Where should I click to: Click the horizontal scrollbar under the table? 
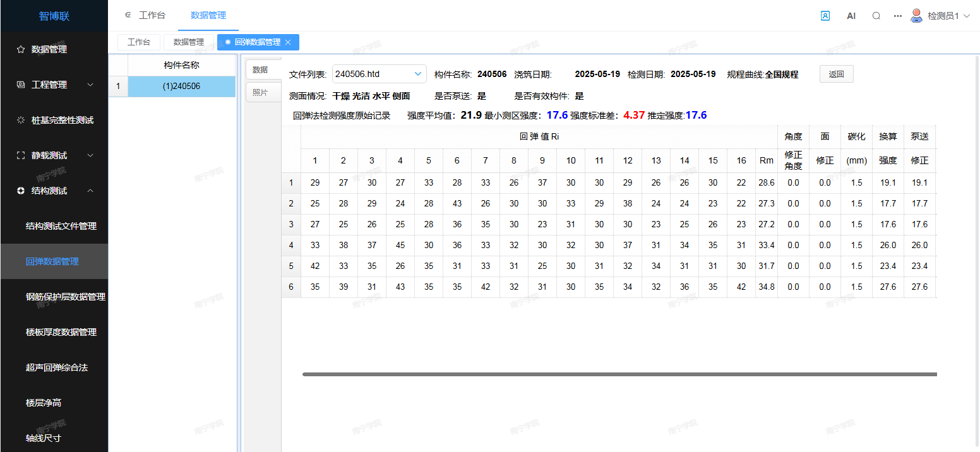(x=619, y=374)
